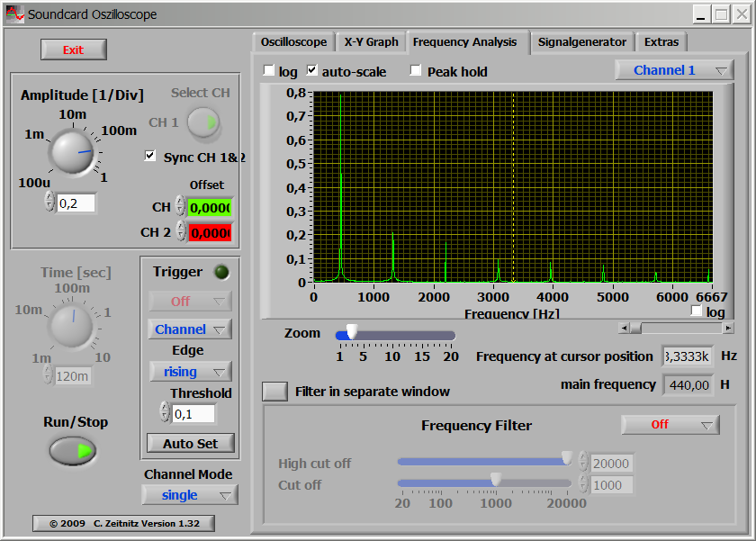The image size is (756, 541).
Task: Click the Cut off slider handle
Action: pos(496,480)
